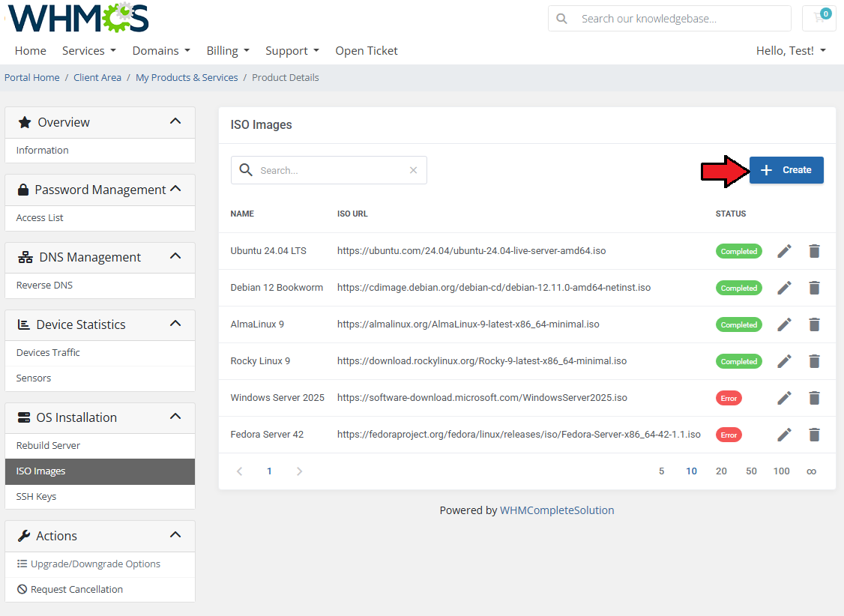Show 50 entries per page

pos(751,471)
